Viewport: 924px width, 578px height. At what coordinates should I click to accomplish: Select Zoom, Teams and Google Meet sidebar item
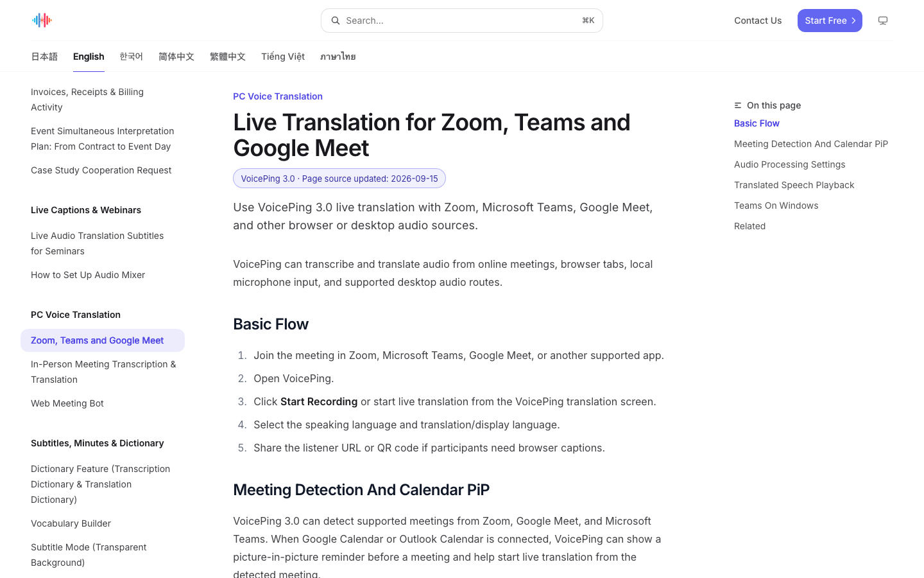[103, 340]
